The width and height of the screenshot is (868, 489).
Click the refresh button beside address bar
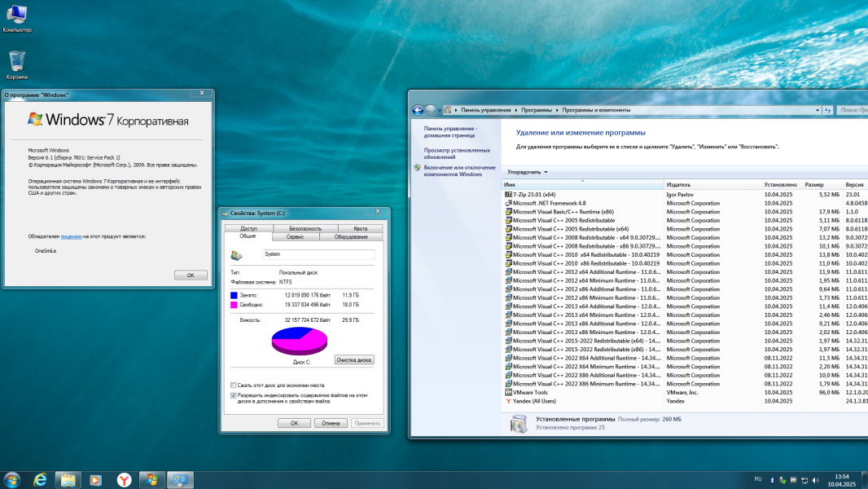(827, 110)
